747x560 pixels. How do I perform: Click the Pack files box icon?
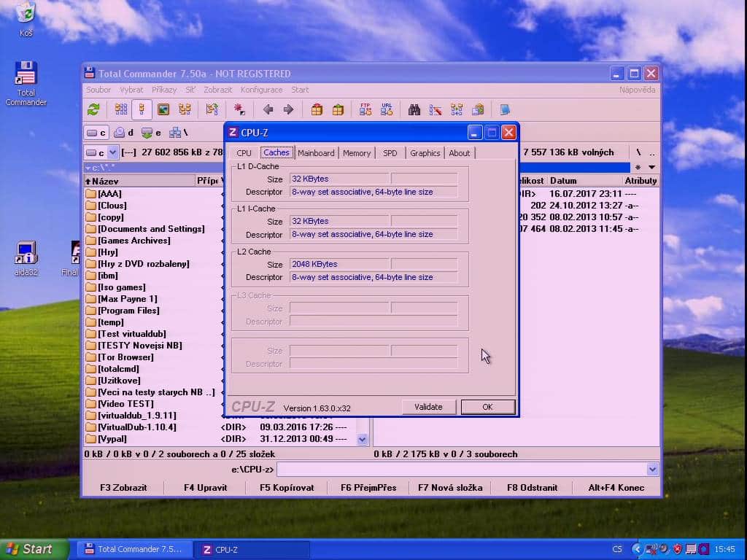click(317, 110)
